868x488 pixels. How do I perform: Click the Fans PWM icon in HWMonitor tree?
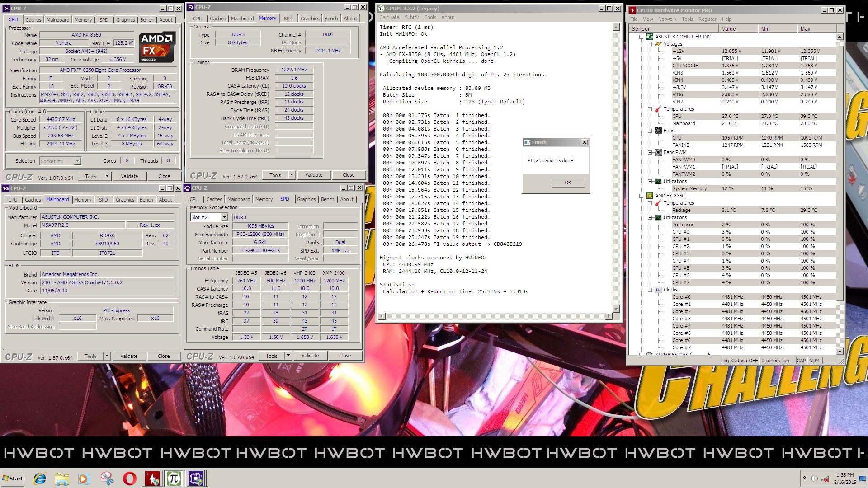658,152
